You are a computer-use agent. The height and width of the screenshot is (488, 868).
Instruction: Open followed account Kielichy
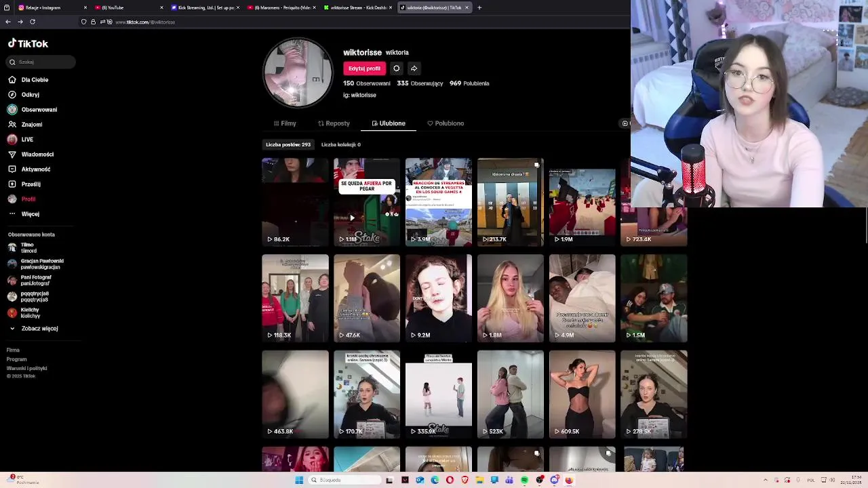[24, 312]
